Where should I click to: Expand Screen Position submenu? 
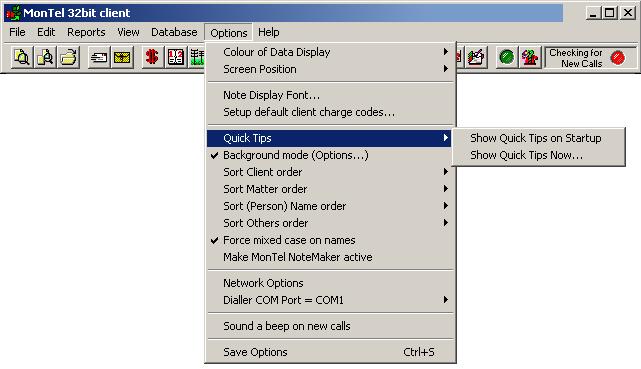329,69
